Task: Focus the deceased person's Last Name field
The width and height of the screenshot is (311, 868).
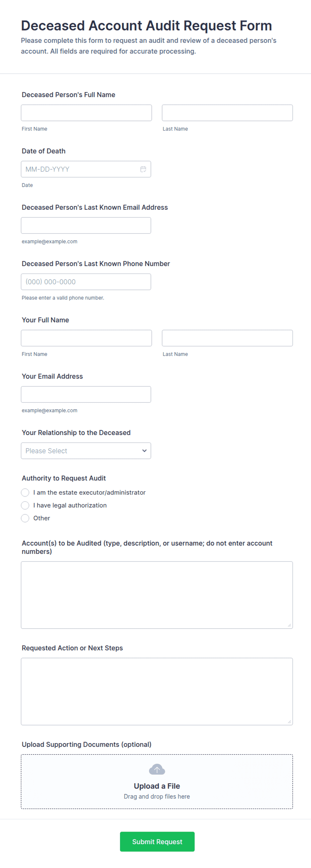Action: [227, 113]
